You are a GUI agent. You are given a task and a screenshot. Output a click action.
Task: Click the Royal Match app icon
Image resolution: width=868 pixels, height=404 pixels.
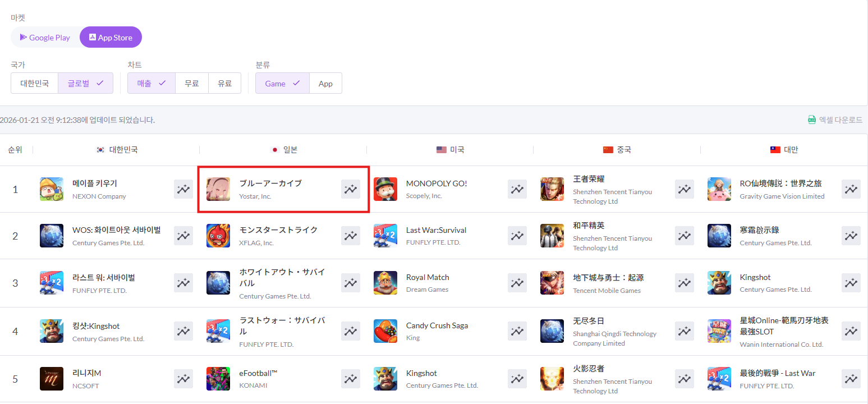point(385,283)
